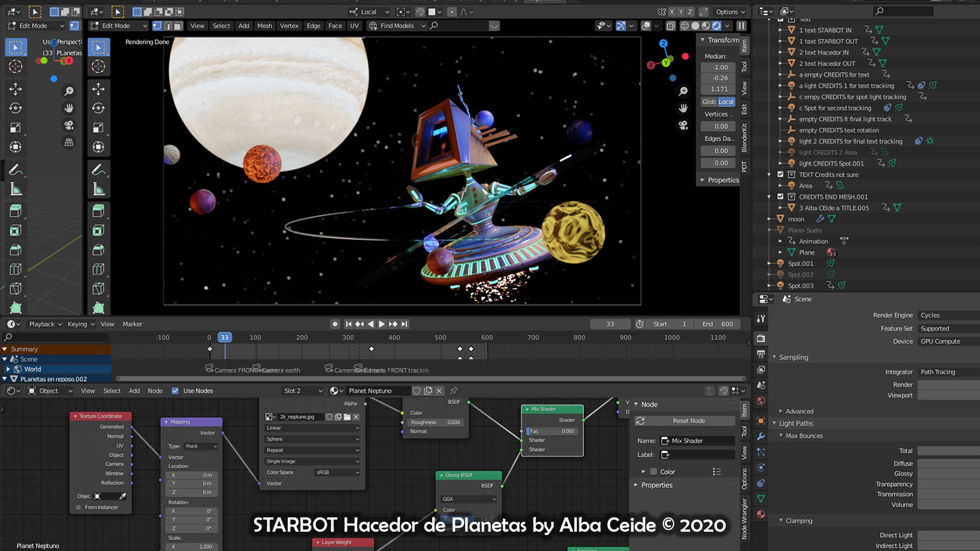Open the Material properties tab
The width and height of the screenshot is (980, 551).
tap(761, 514)
